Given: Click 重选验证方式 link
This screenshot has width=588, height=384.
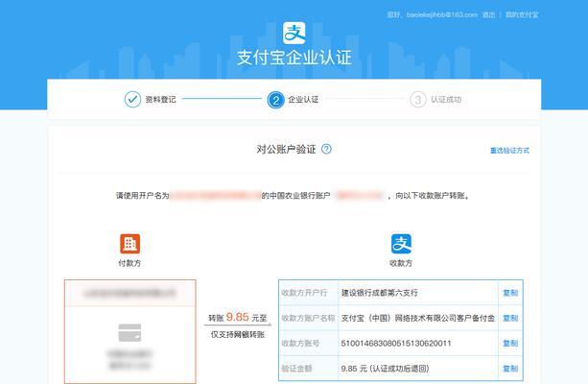Looking at the screenshot, I should [509, 151].
